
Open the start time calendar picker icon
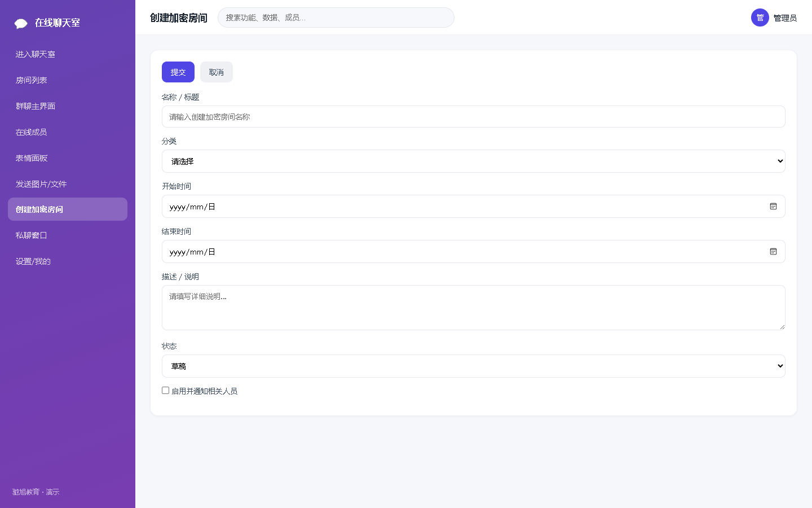(x=773, y=207)
